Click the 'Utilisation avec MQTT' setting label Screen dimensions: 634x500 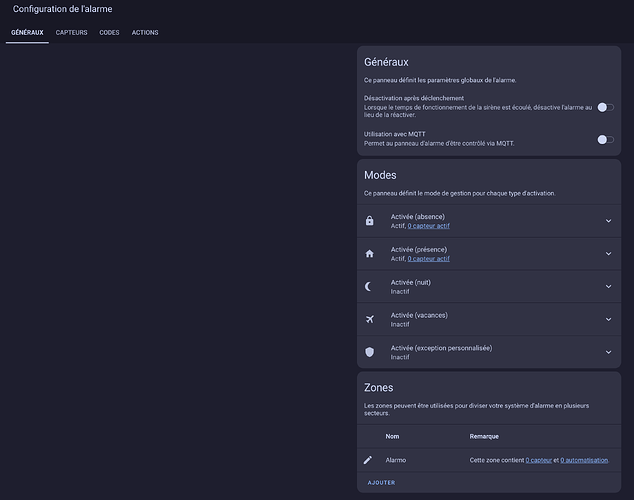395,134
